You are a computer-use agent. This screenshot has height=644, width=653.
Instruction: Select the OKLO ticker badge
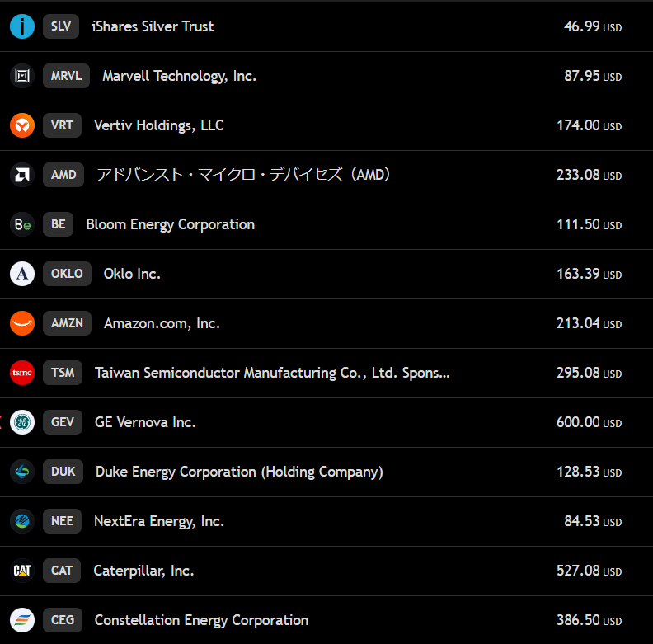coord(67,274)
